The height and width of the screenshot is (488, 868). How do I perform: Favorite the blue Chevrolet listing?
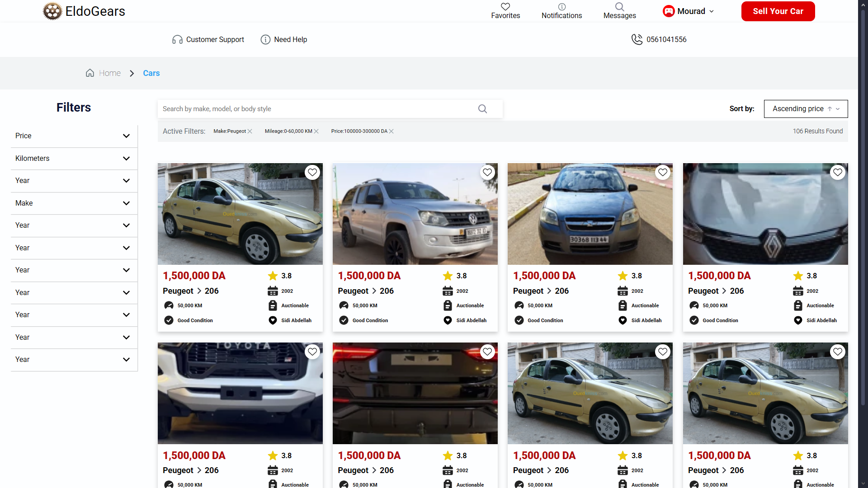pos(663,173)
